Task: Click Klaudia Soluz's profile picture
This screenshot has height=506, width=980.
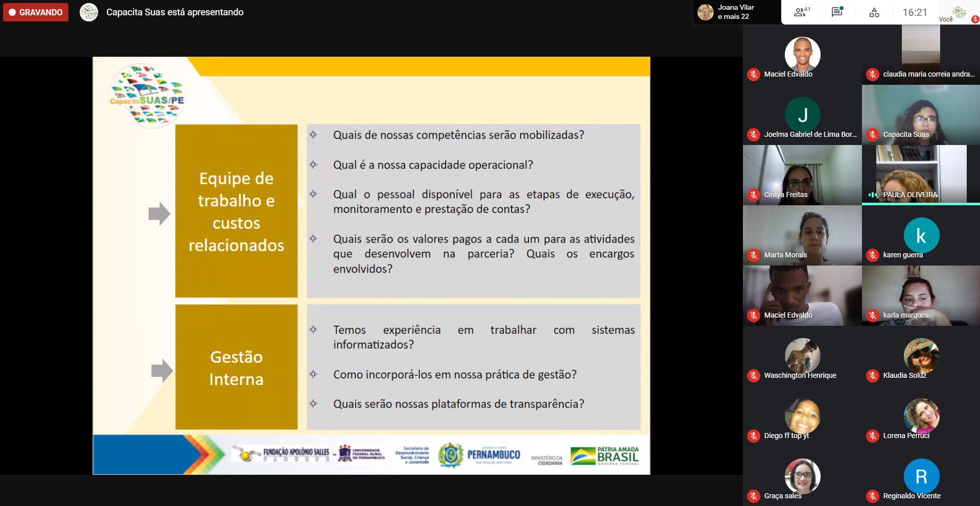Action: tap(921, 355)
